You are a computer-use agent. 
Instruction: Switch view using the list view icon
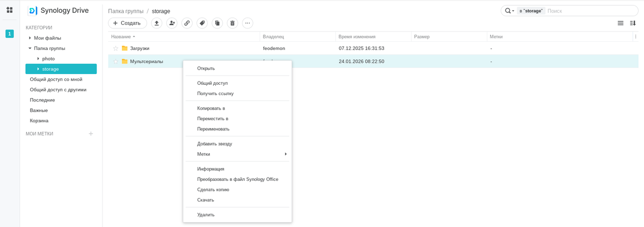tap(620, 23)
